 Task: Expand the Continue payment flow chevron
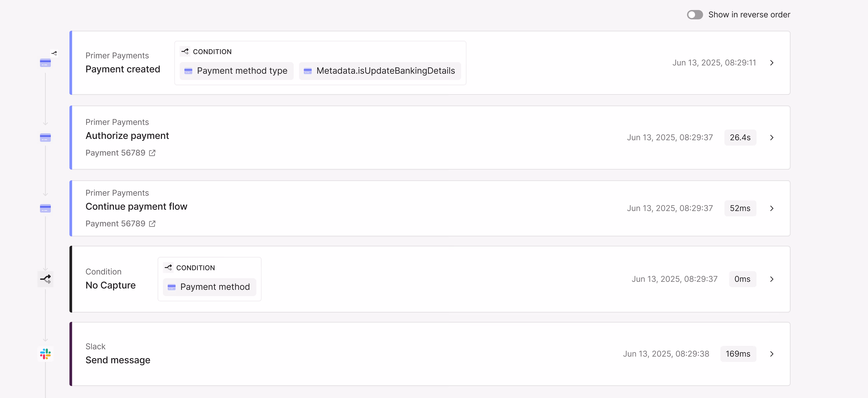coord(772,208)
